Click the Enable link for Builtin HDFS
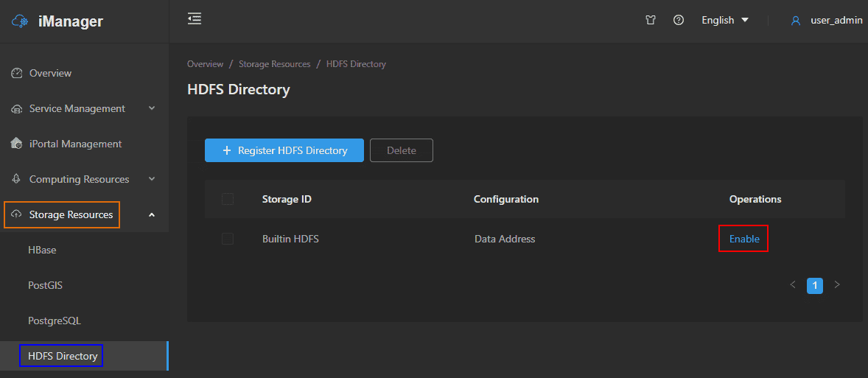This screenshot has width=868, height=378. [x=744, y=239]
